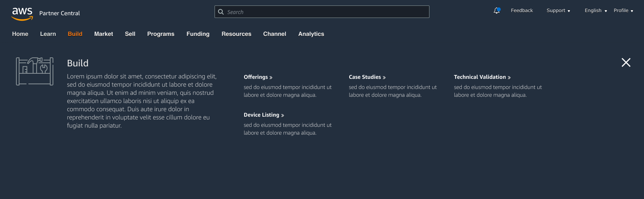Click the AWS logo
Screen dimensions: 644x199
[22, 14]
